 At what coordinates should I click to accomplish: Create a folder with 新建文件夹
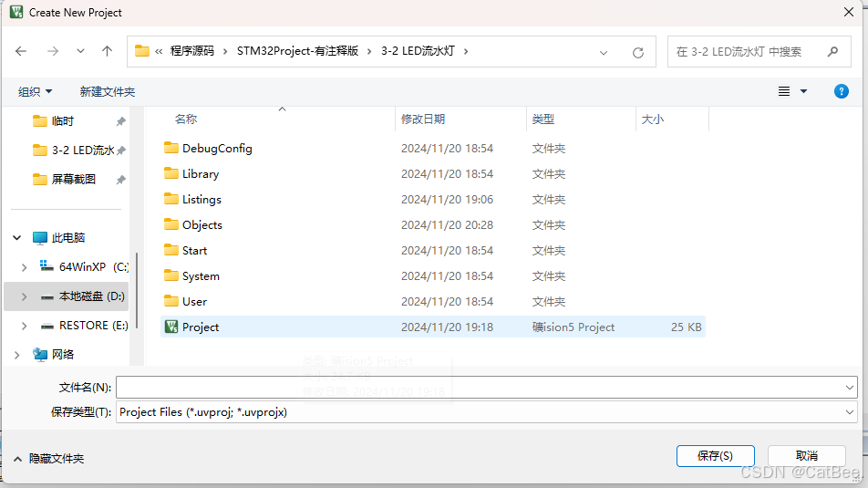point(108,91)
